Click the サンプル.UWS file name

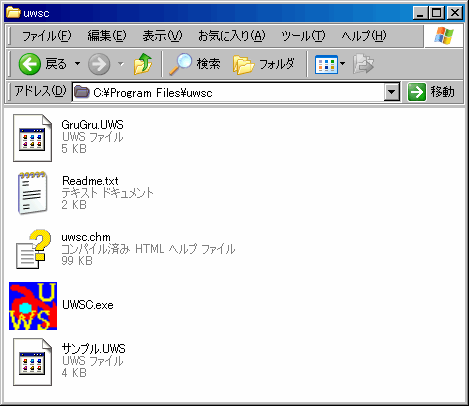(93, 349)
